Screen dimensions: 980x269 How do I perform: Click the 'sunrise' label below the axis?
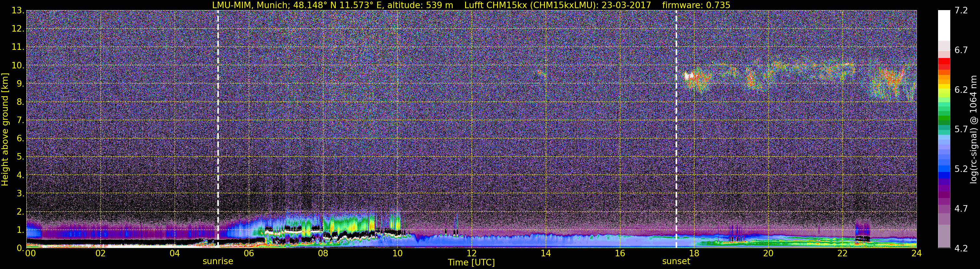(218, 262)
